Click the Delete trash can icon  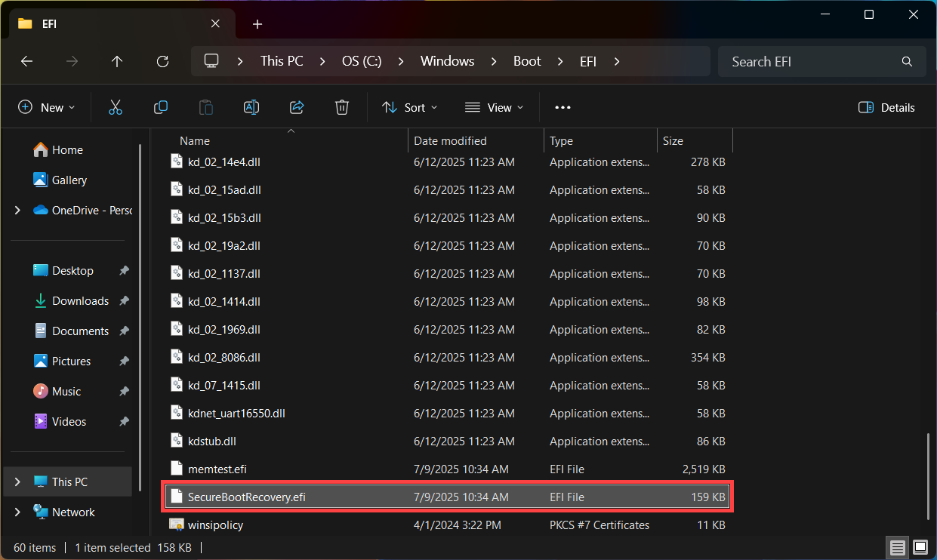(x=342, y=107)
